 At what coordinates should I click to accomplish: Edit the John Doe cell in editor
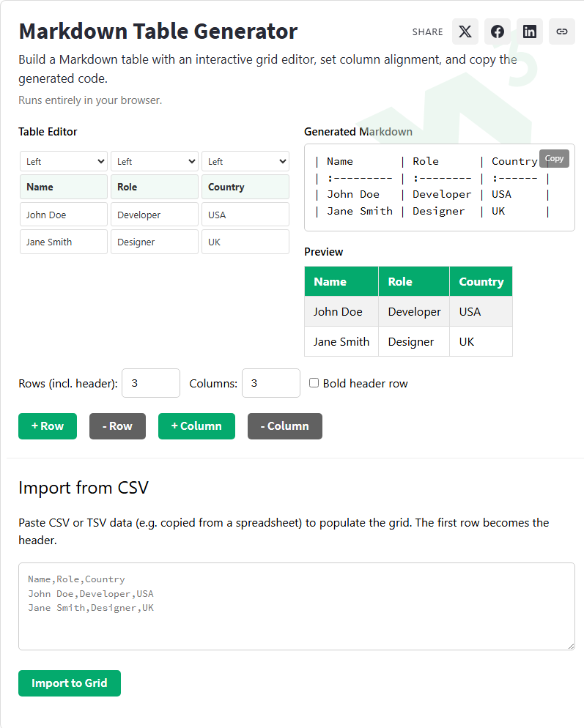[64, 215]
